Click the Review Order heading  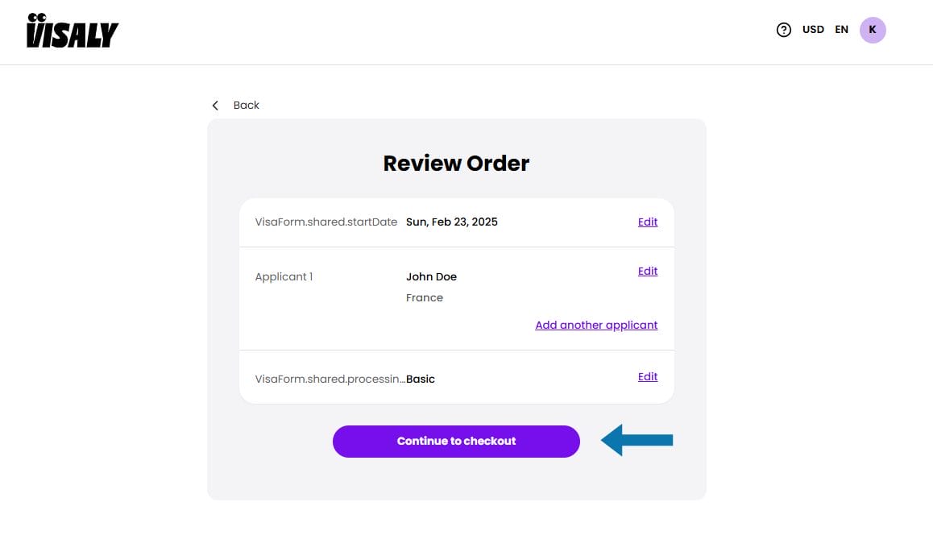(456, 164)
